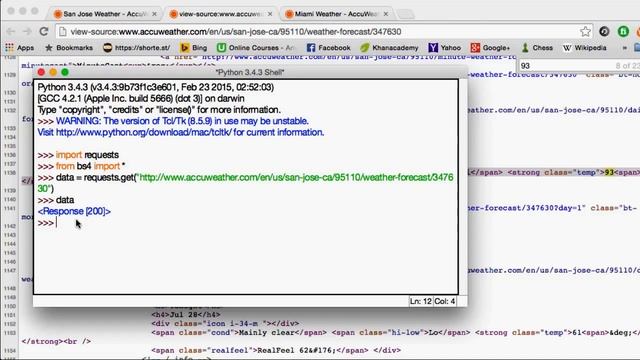
Task: Click the 'import requests' line in shell
Action: tap(78, 155)
